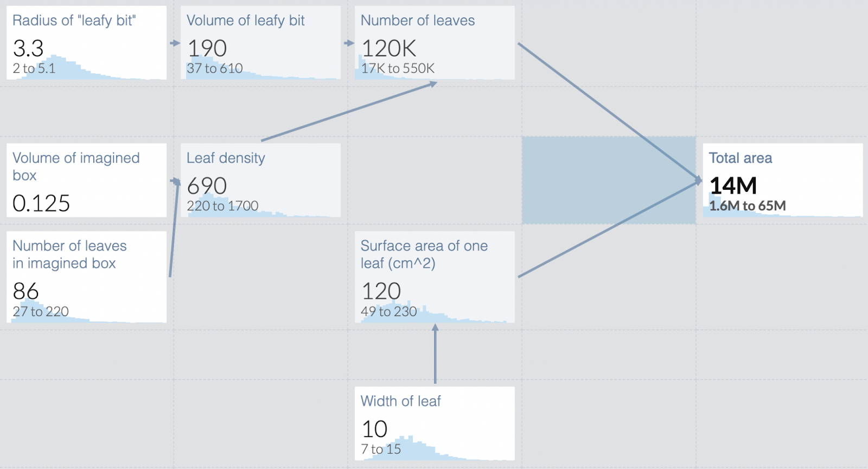This screenshot has width=868, height=469.
Task: Select the Volume of imagined box card
Action: tap(86, 180)
